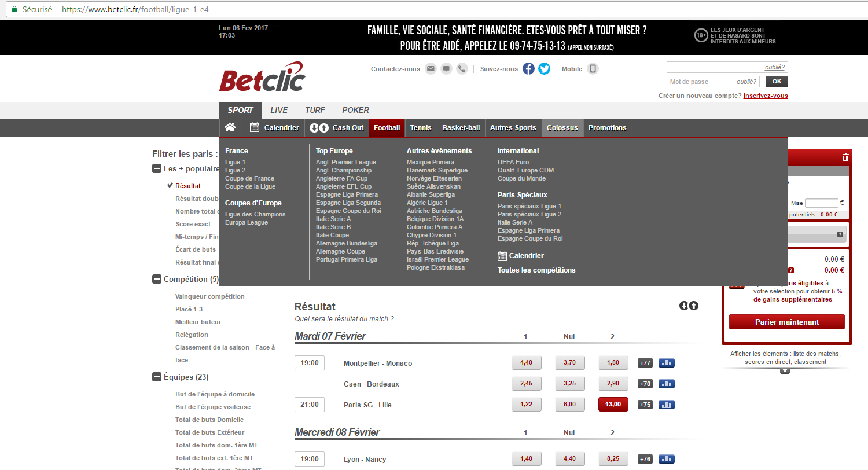
Task: Click the 18+ warning icon in banner
Action: (701, 35)
